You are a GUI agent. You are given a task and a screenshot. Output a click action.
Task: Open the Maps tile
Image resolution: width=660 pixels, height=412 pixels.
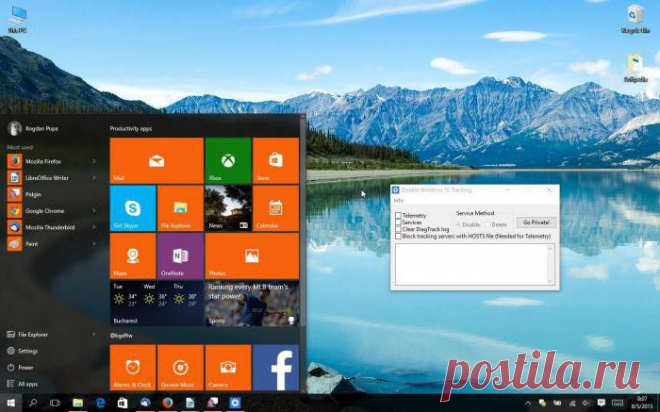133,256
